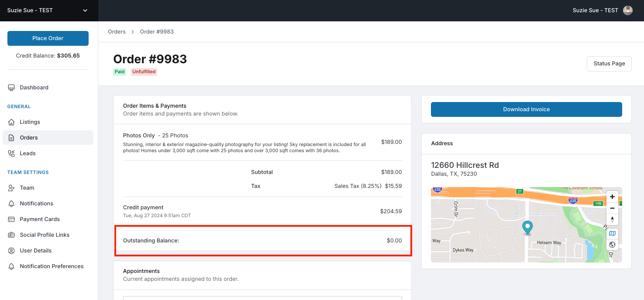The height and width of the screenshot is (300, 644).
Task: Click the Team add-user icon
Action: [11, 188]
